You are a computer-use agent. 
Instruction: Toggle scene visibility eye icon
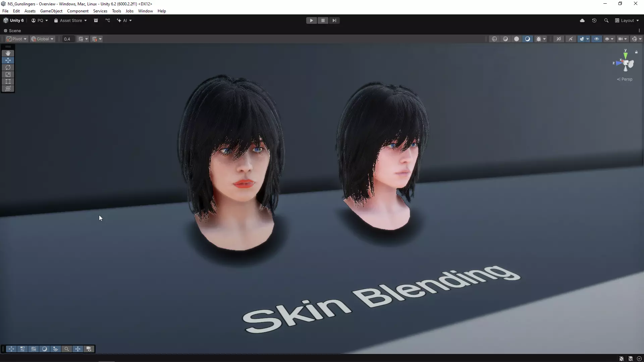pos(597,39)
